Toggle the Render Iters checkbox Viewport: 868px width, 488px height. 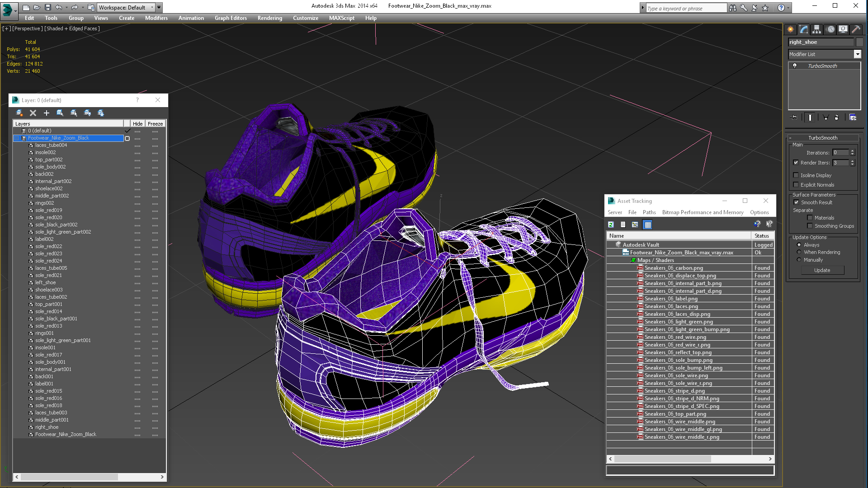point(796,163)
